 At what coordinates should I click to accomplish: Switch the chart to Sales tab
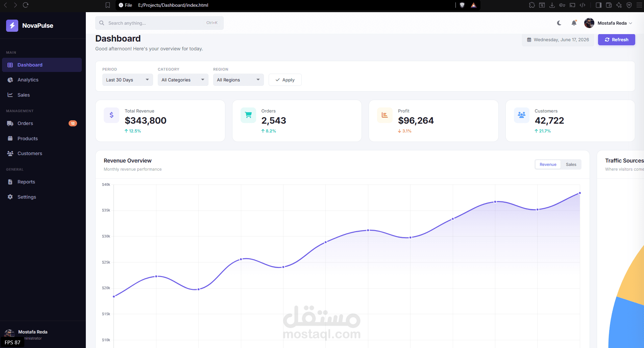coord(571,165)
